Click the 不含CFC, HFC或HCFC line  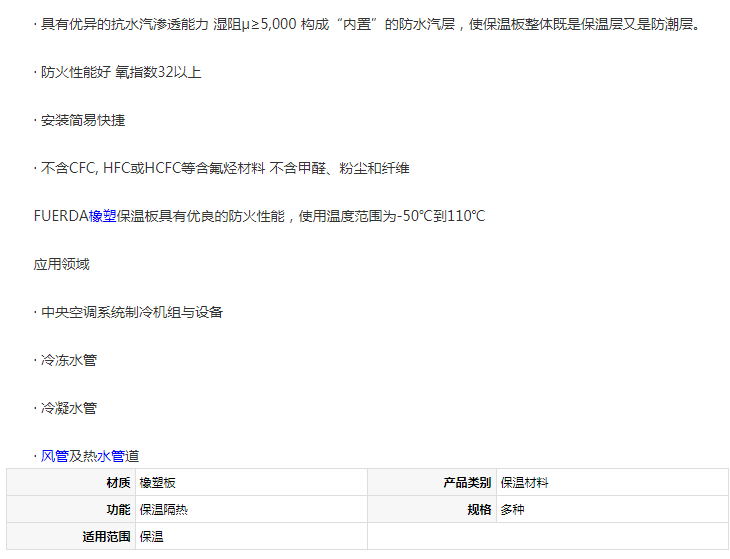[224, 168]
